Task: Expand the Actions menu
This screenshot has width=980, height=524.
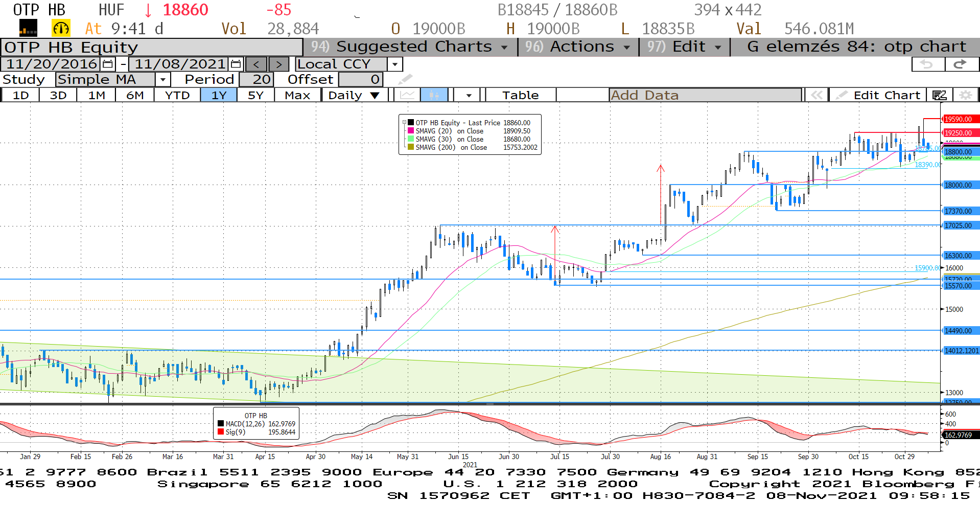Action: click(x=578, y=47)
